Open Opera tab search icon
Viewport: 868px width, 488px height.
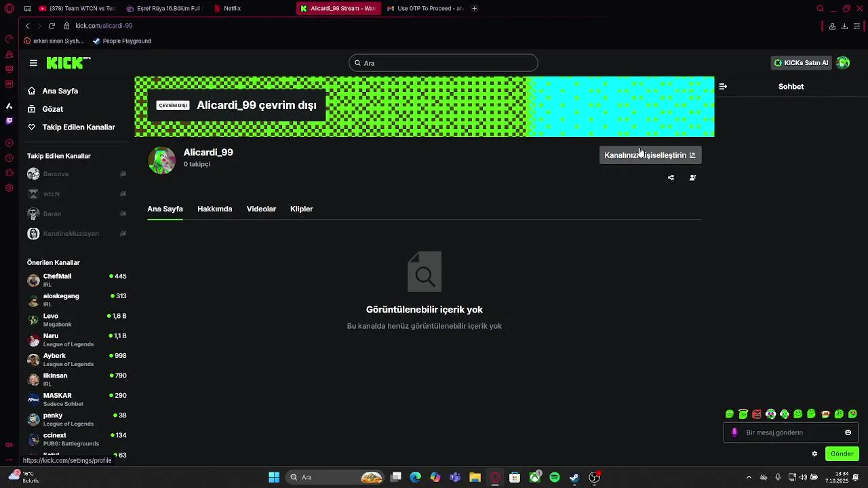(820, 9)
